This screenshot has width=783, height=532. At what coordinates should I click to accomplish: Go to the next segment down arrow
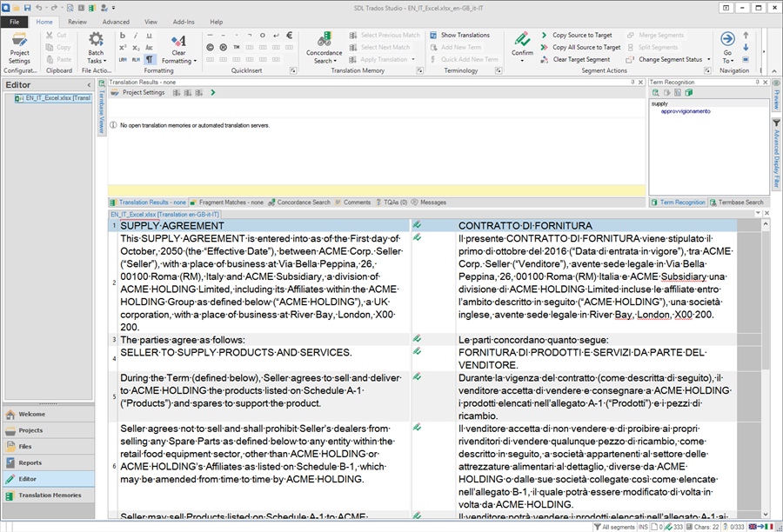(746, 48)
